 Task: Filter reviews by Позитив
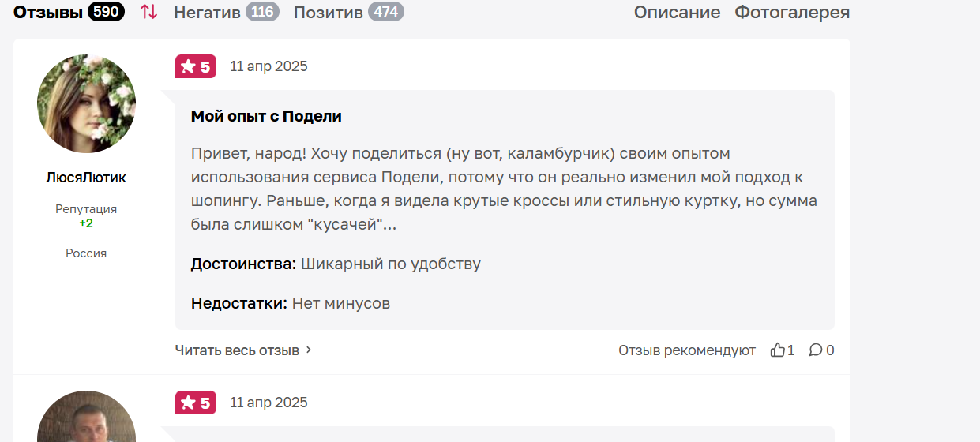(x=329, y=12)
